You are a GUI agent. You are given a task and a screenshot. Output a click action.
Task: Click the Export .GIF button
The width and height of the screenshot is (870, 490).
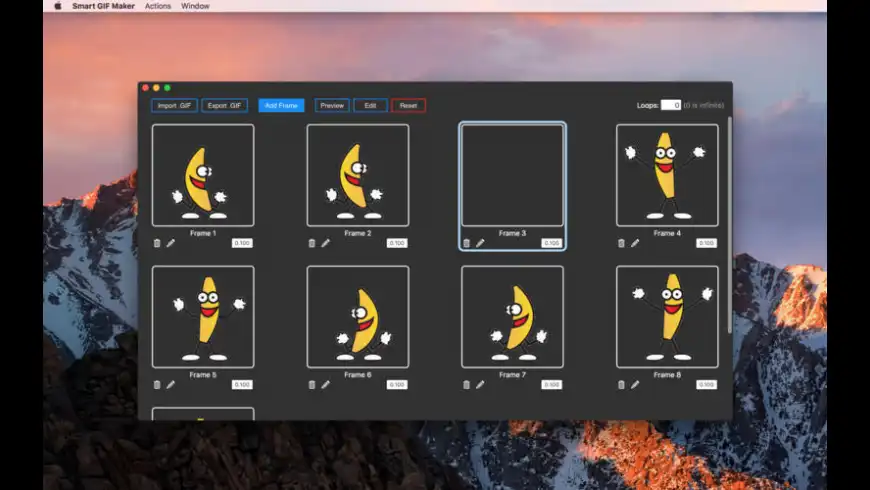pyautogui.click(x=224, y=105)
